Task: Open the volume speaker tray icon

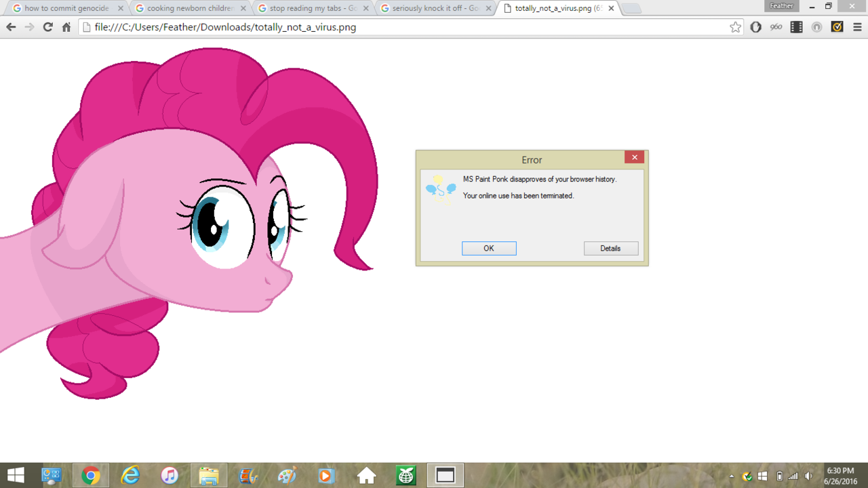Action: (808, 476)
